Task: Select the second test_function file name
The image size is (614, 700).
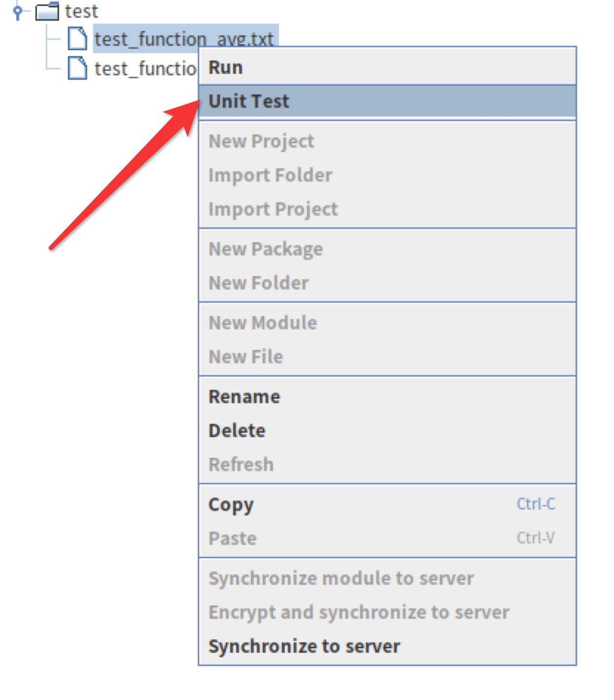Action: (x=145, y=68)
